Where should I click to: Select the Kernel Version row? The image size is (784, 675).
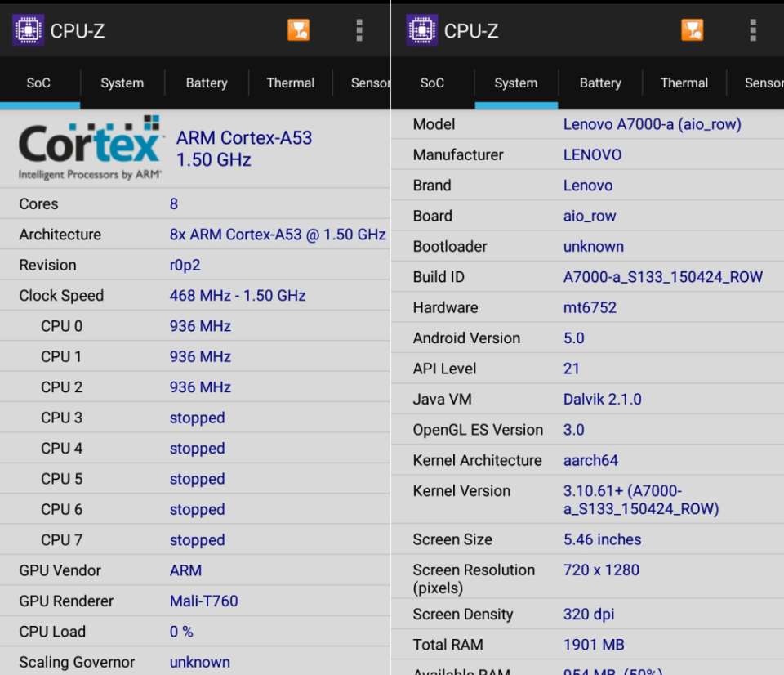586,499
